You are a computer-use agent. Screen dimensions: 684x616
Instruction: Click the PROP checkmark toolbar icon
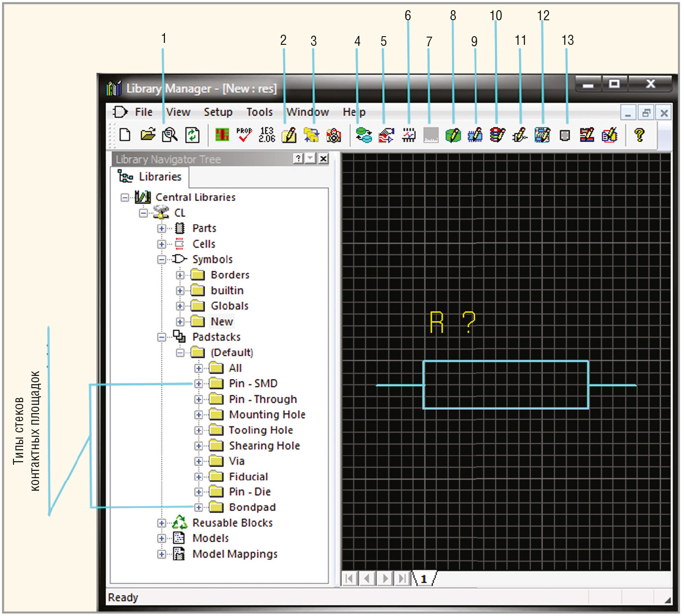244,135
